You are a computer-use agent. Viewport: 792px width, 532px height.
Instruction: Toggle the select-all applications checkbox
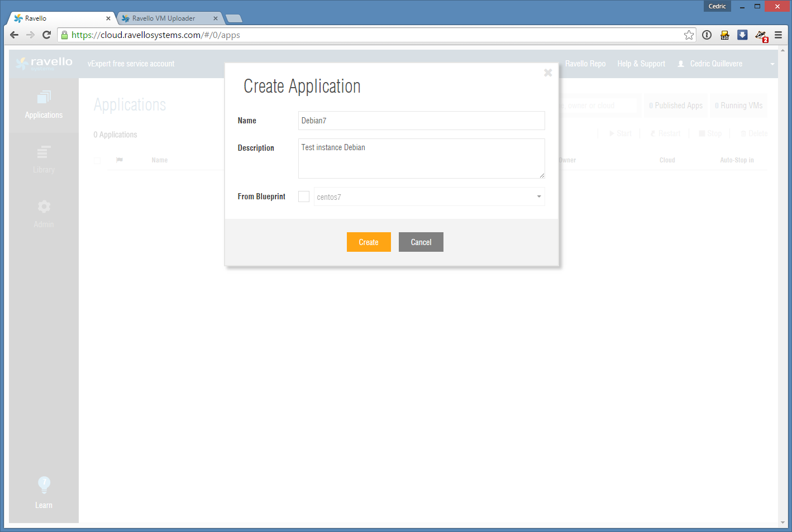tap(97, 160)
